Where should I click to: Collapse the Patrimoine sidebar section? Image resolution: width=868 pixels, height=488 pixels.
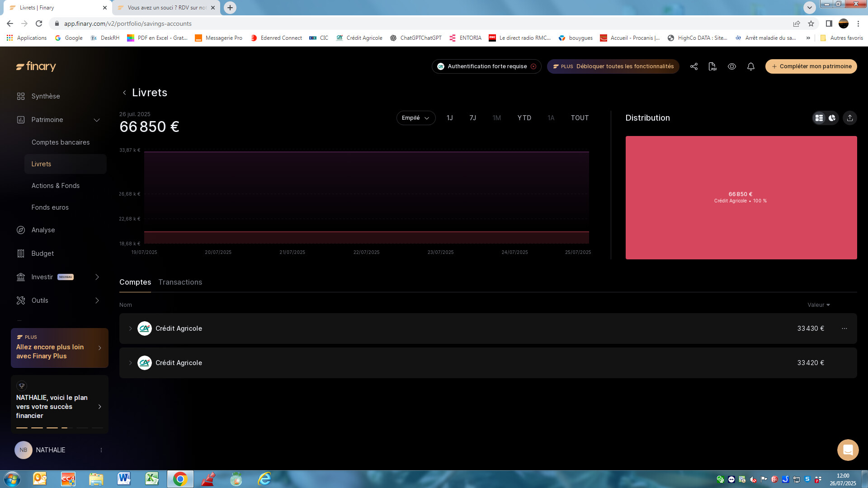[96, 120]
